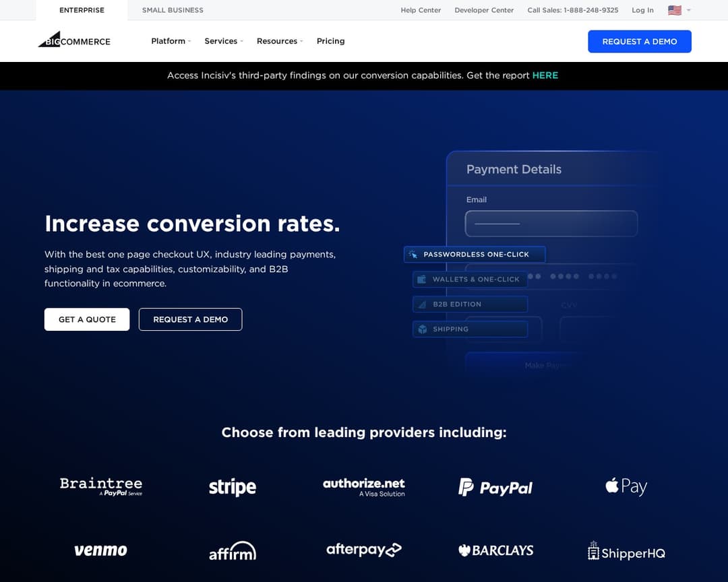Click the Shipping box icon
728x582 pixels.
tap(423, 329)
